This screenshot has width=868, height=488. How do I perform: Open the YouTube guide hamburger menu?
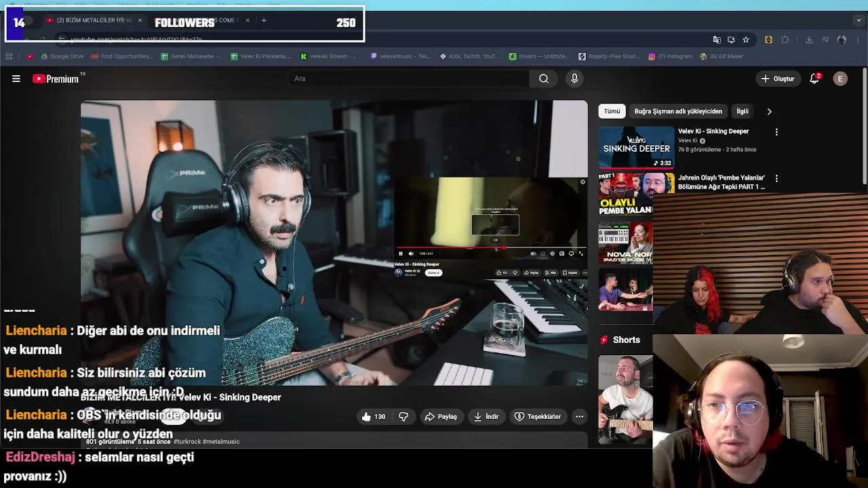point(16,79)
